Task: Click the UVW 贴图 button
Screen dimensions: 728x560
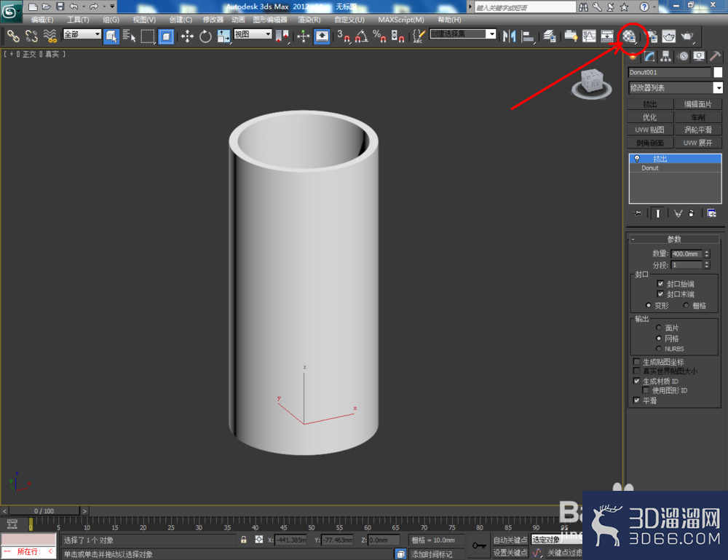Action: point(650,130)
